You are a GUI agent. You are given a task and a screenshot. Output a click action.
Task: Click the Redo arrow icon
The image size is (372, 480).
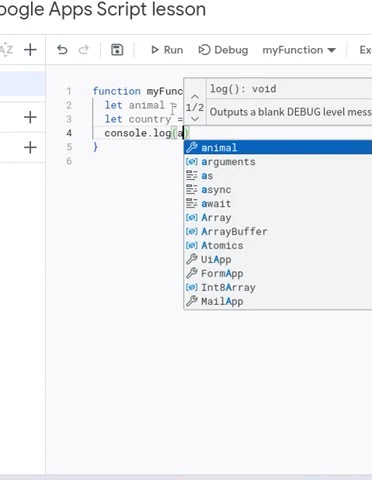coord(84,50)
